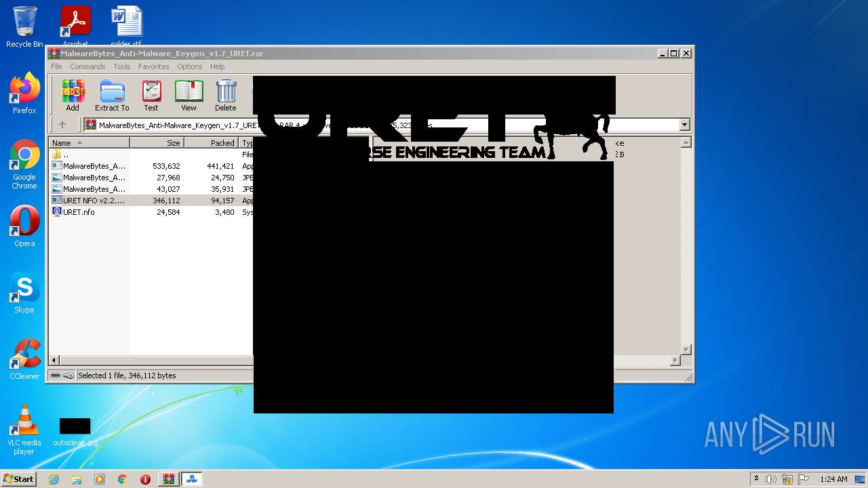Sort files by Packed column
Image resolution: width=868 pixels, height=488 pixels.
pyautogui.click(x=211, y=142)
